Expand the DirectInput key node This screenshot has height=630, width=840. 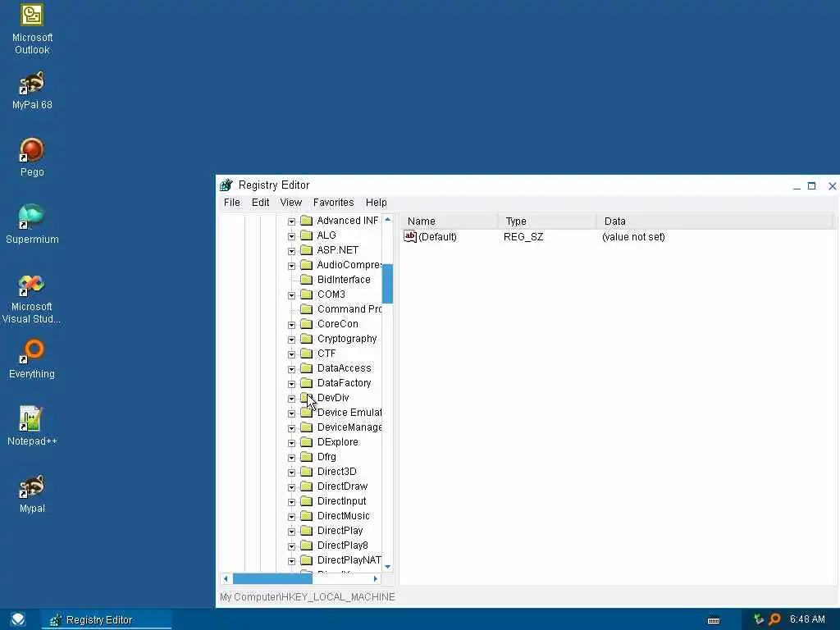(291, 502)
